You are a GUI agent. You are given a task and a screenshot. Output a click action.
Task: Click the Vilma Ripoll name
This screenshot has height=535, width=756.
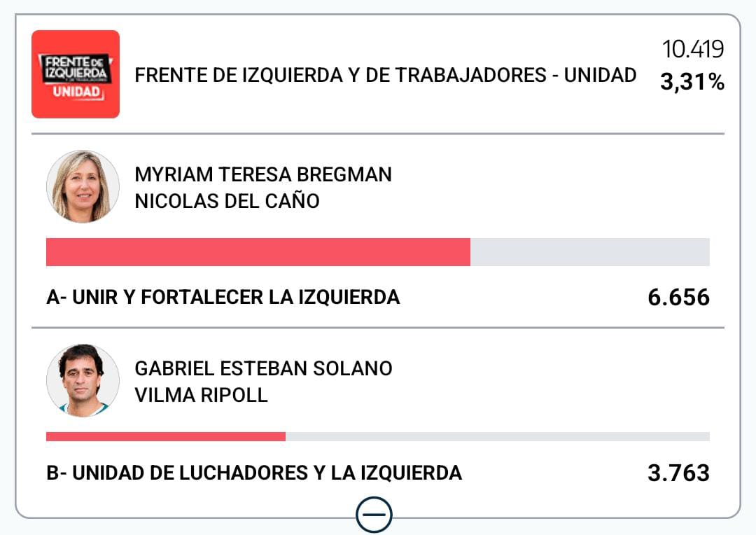click(201, 395)
